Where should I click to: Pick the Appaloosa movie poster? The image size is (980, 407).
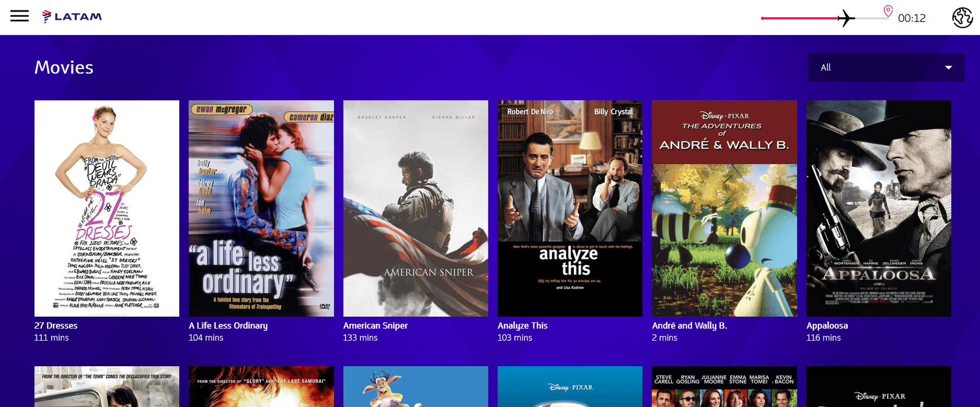click(878, 208)
